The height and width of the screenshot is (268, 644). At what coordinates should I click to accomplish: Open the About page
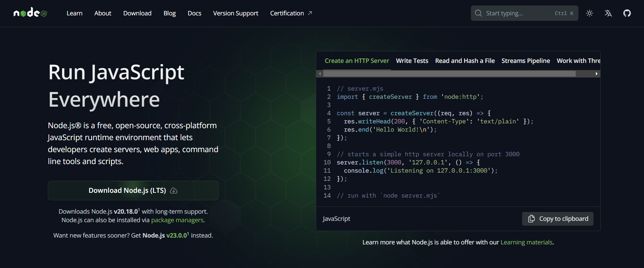tap(103, 13)
